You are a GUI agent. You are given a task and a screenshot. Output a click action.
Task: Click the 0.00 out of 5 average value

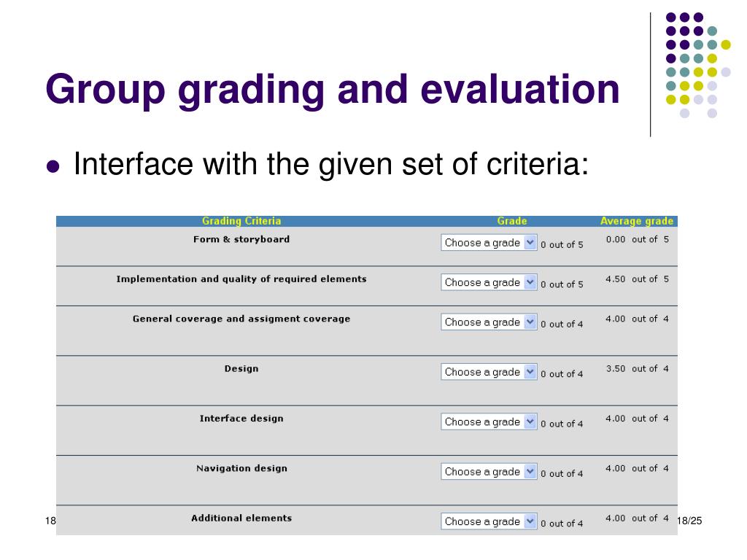point(637,239)
